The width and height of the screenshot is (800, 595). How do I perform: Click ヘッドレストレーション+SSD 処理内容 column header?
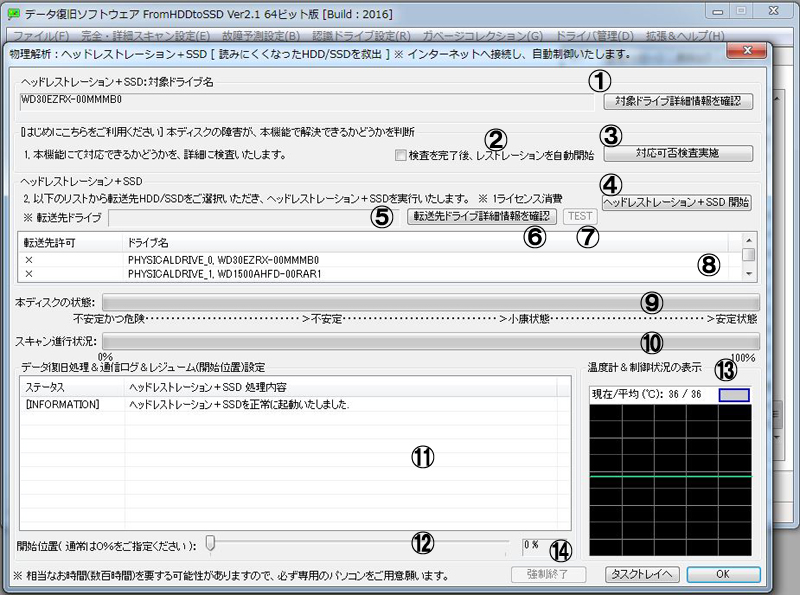coord(341,387)
